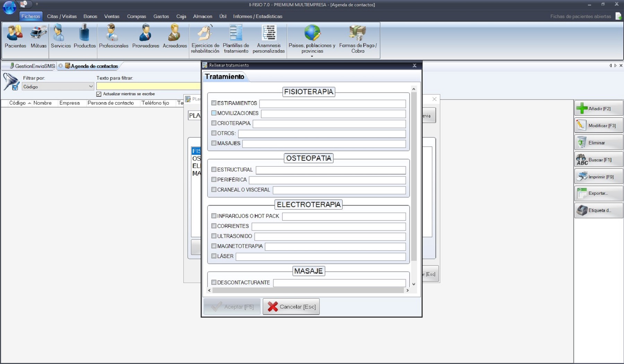This screenshot has height=364, width=624.
Task: Click Buscar [F1] button
Action: [599, 160]
